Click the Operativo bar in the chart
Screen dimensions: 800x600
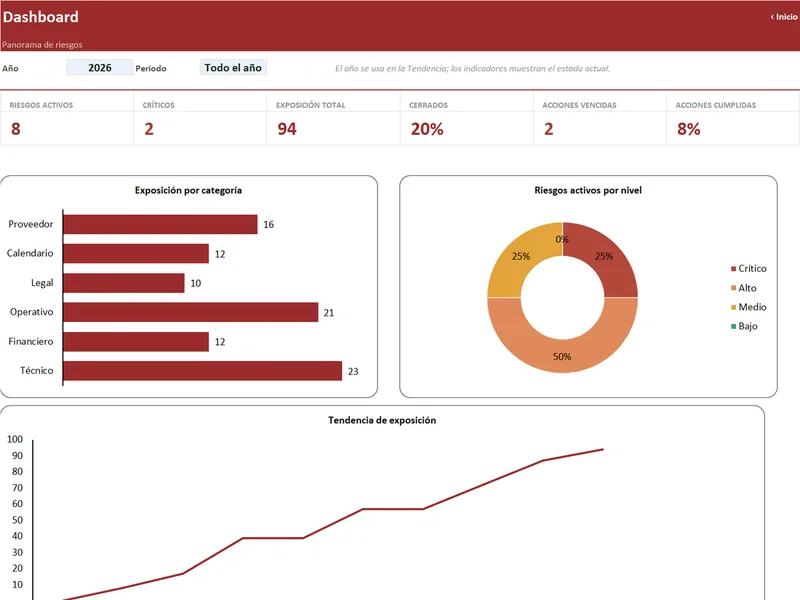pyautogui.click(x=191, y=312)
